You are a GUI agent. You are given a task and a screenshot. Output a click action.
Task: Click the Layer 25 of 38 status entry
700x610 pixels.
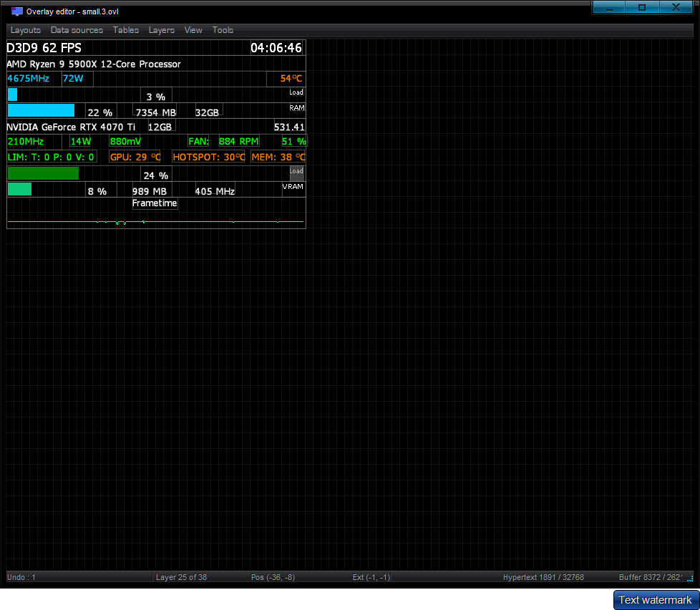(x=181, y=577)
